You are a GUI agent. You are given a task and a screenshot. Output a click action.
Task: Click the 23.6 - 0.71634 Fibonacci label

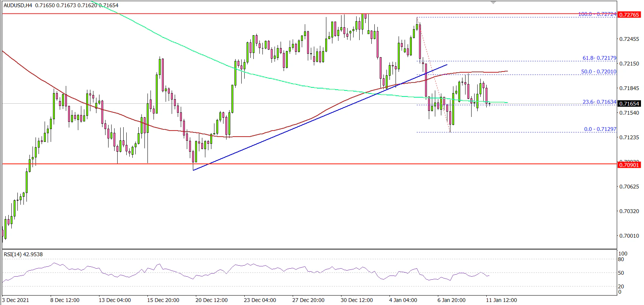(599, 102)
